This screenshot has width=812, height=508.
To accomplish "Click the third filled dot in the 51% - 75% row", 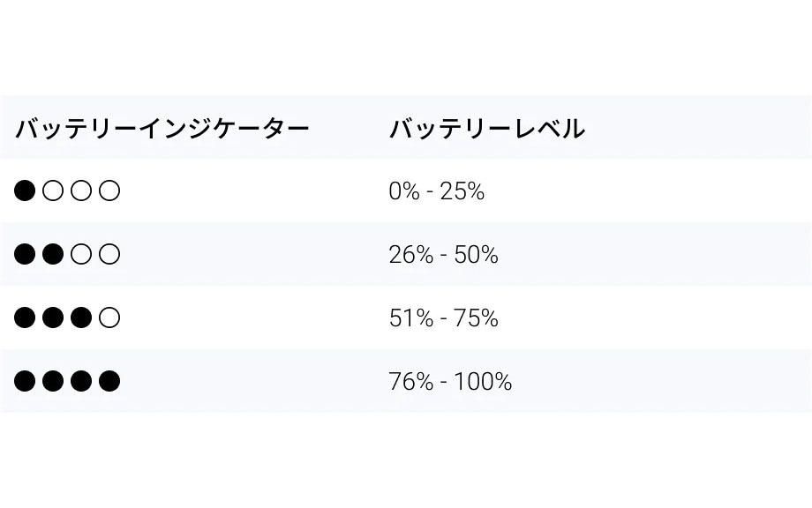I will 80,317.
